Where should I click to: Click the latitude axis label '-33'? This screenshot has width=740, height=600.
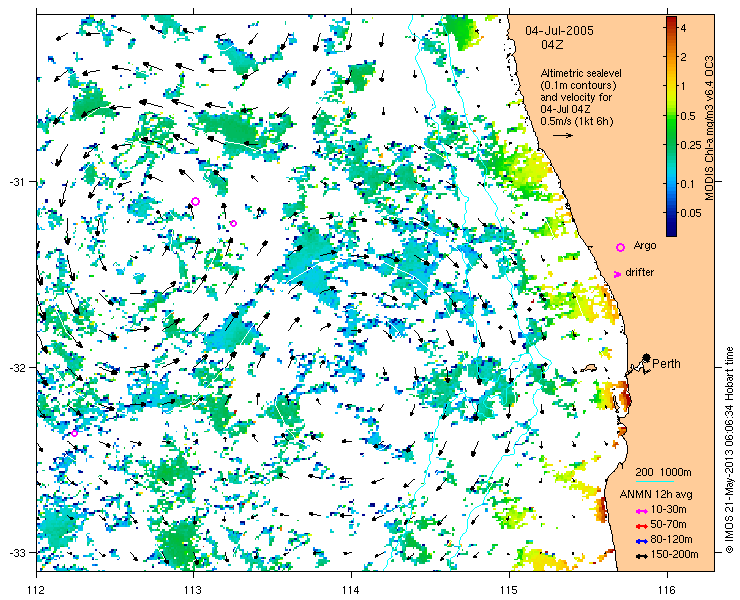coord(17,553)
